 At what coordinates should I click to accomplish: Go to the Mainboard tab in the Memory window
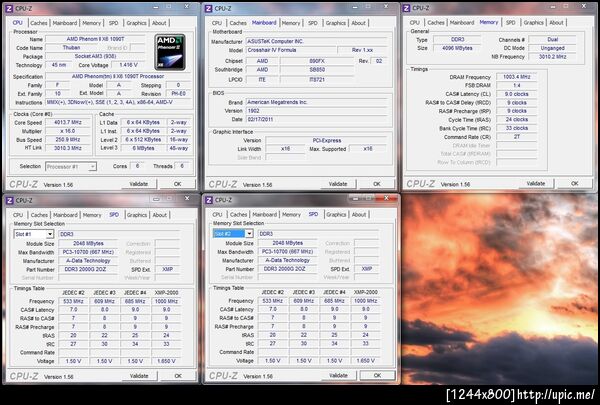click(462, 23)
